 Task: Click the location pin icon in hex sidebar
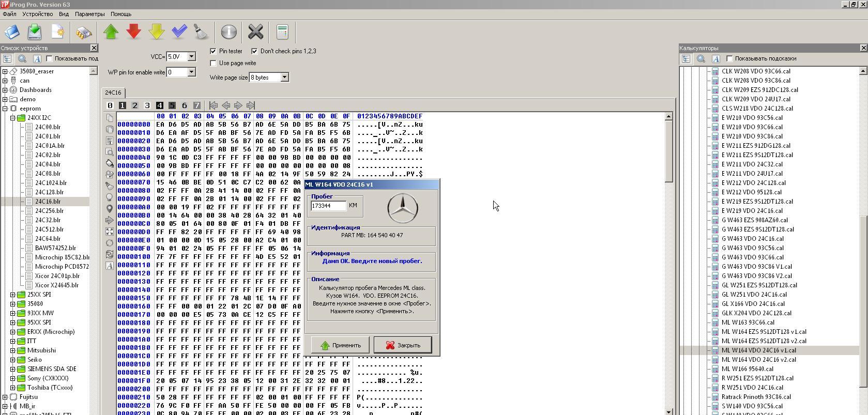click(110, 209)
